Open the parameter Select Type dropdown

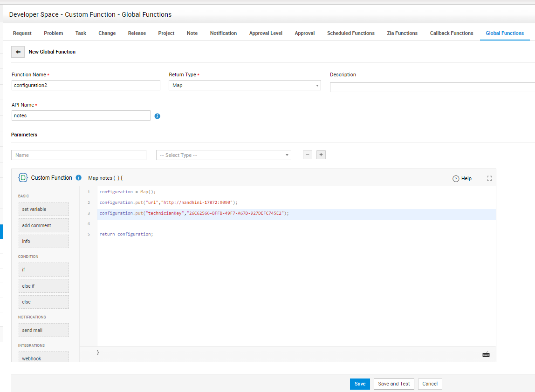(x=224, y=155)
